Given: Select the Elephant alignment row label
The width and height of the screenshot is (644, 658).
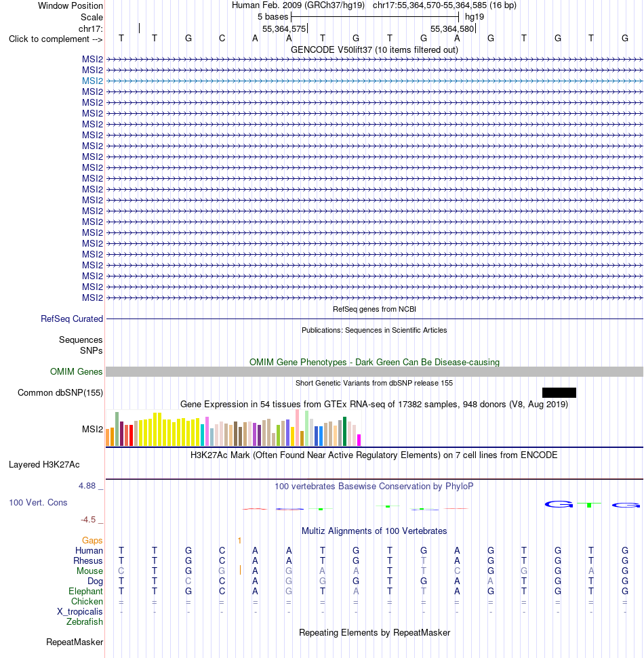Looking at the screenshot, I should [85, 592].
